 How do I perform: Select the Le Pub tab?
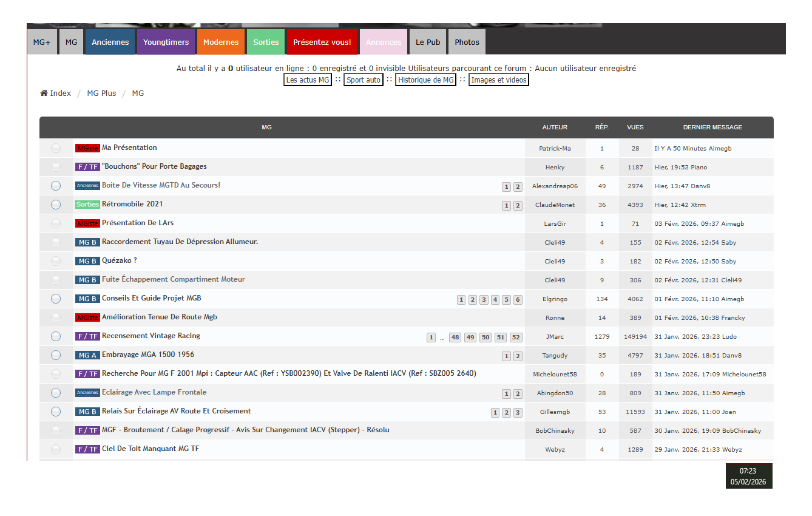point(428,42)
